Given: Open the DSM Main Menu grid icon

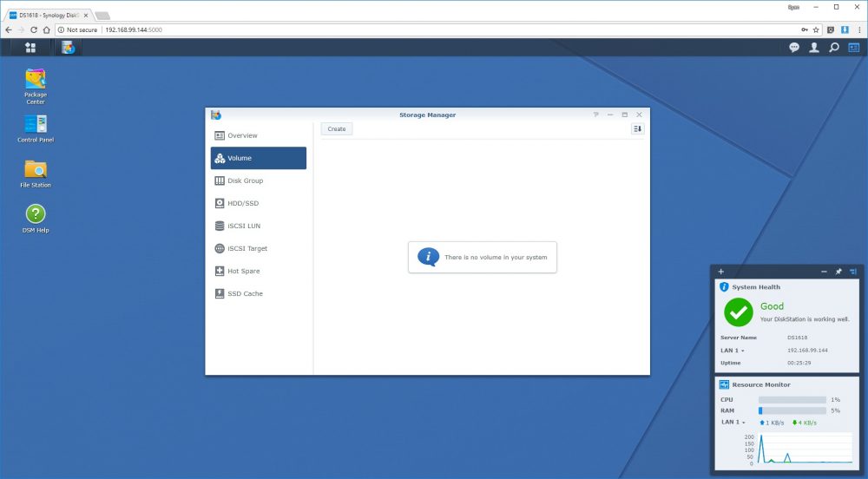Looking at the screenshot, I should (x=30, y=48).
